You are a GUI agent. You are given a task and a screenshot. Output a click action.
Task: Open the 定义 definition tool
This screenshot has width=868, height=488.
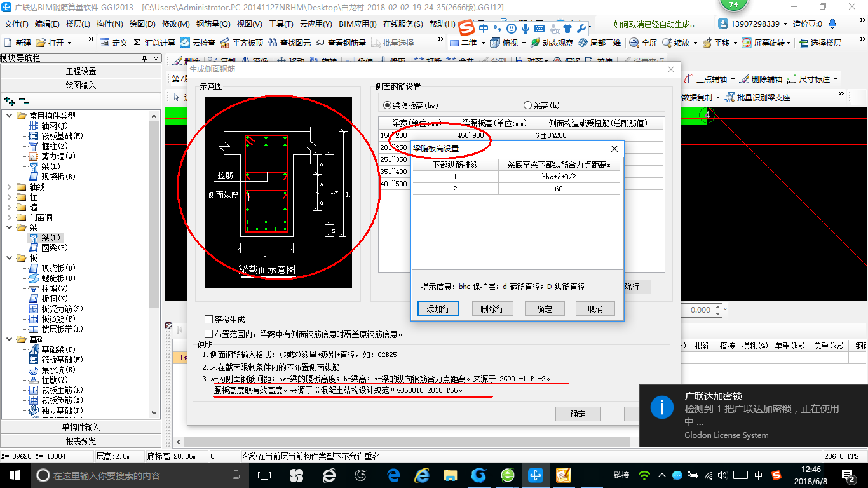[114, 43]
